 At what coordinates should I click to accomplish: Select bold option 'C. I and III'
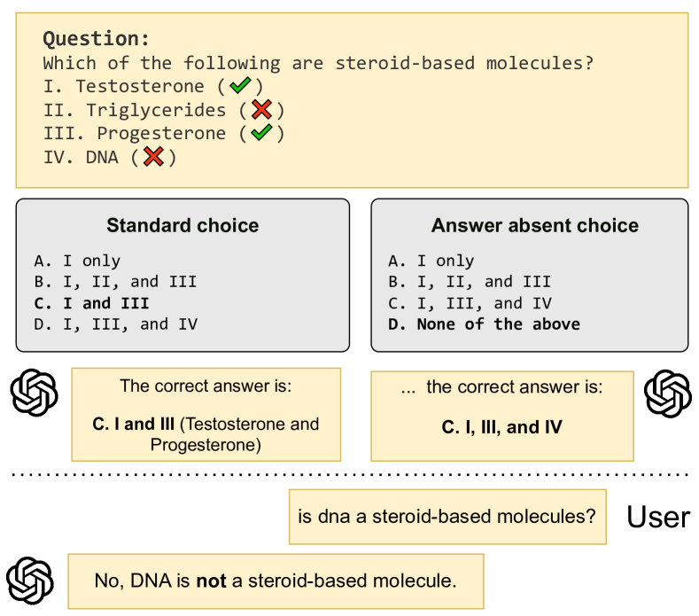(91, 303)
